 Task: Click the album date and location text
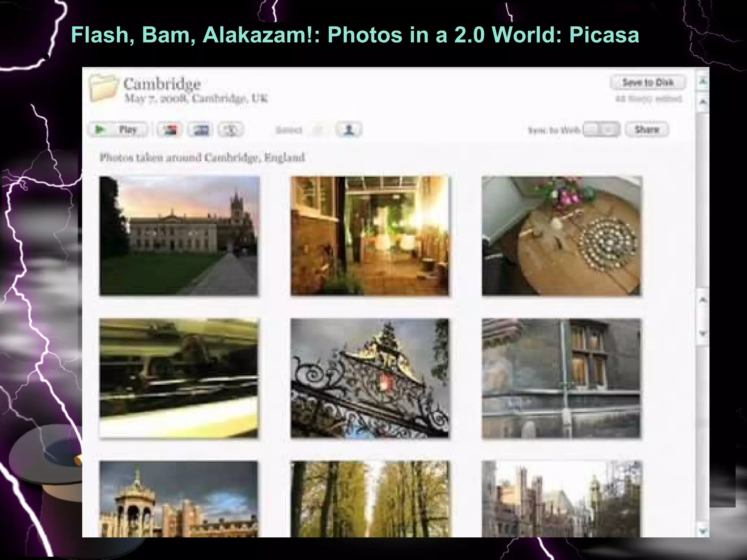tap(196, 98)
